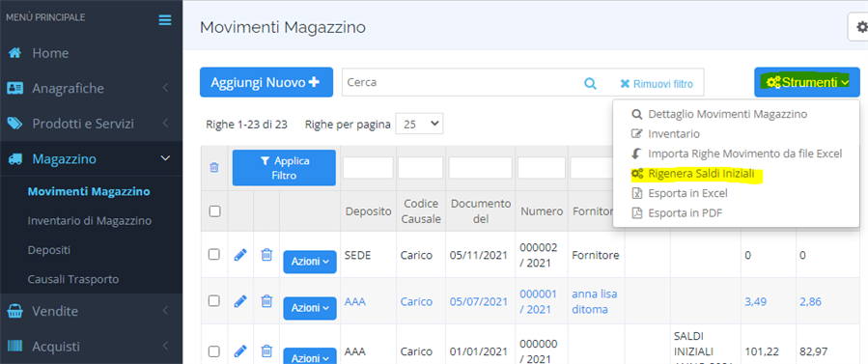Click the 2,86 value link
This screenshot has width=868, height=364.
coord(811,302)
